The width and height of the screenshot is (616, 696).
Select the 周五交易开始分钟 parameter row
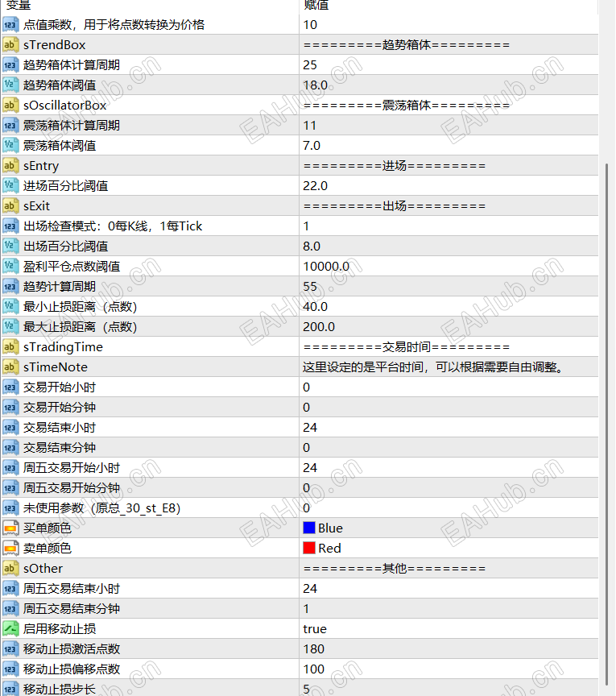(x=300, y=488)
